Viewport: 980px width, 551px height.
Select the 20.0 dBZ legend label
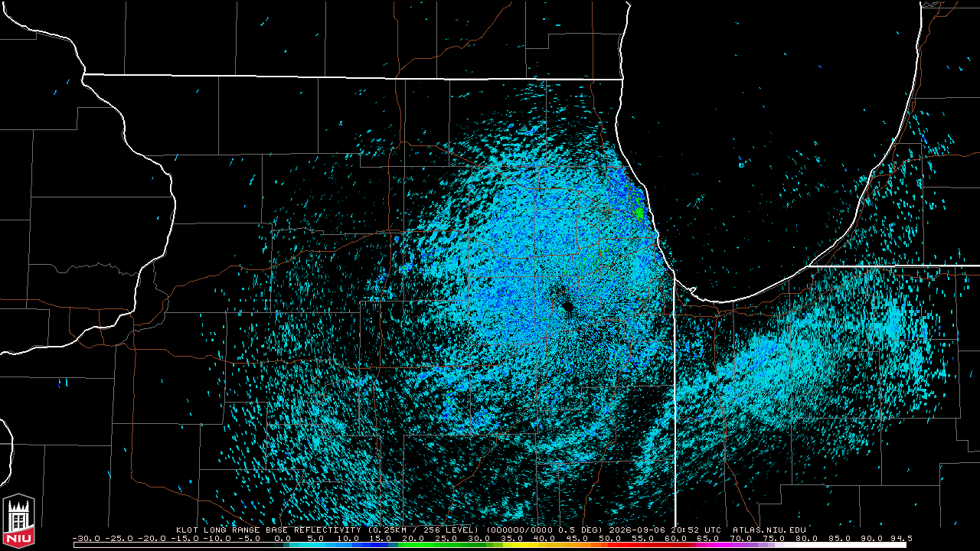pyautogui.click(x=413, y=538)
